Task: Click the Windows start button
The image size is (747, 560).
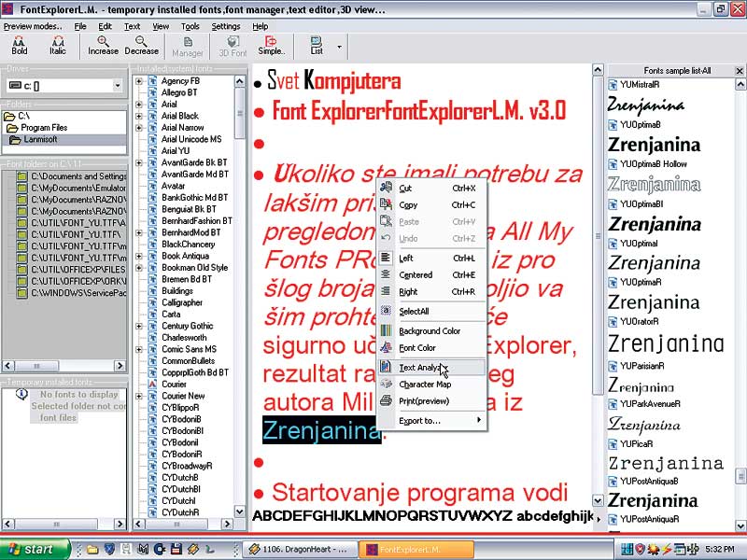Action: 33,549
